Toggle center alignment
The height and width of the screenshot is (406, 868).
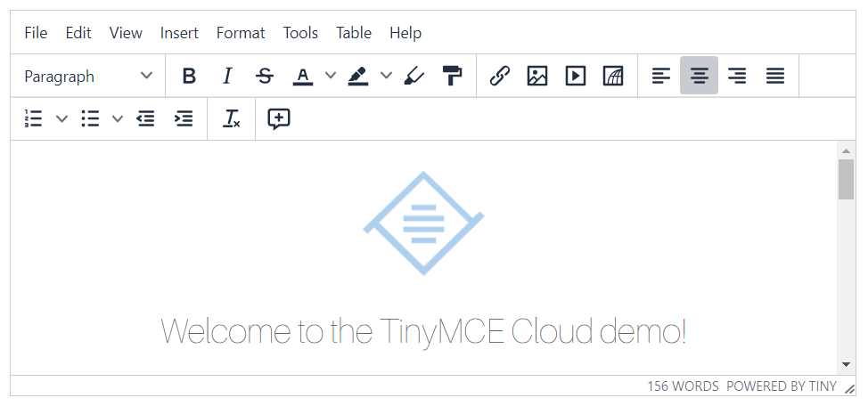(700, 76)
